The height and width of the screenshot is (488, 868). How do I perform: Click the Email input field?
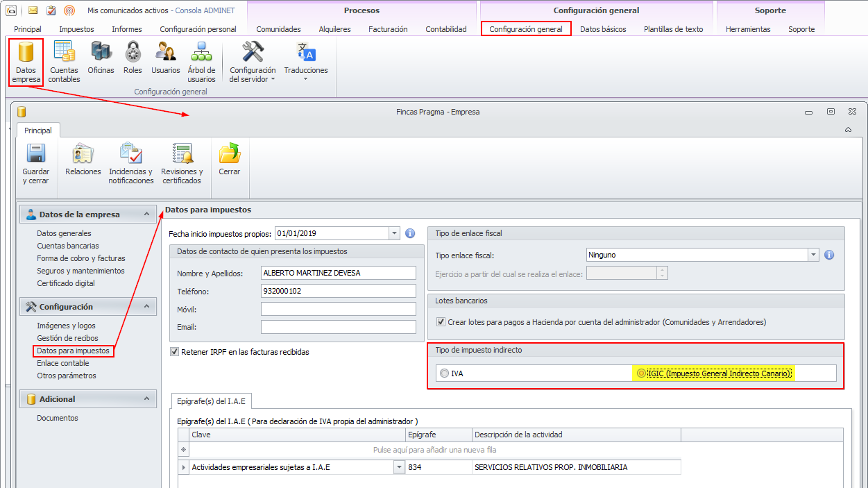click(x=338, y=327)
